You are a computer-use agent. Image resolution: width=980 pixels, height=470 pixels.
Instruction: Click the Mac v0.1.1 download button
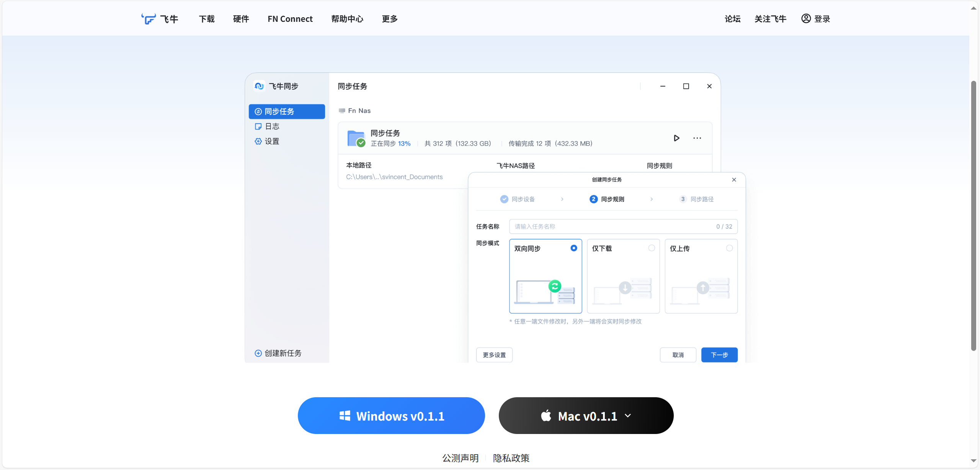[x=586, y=416]
